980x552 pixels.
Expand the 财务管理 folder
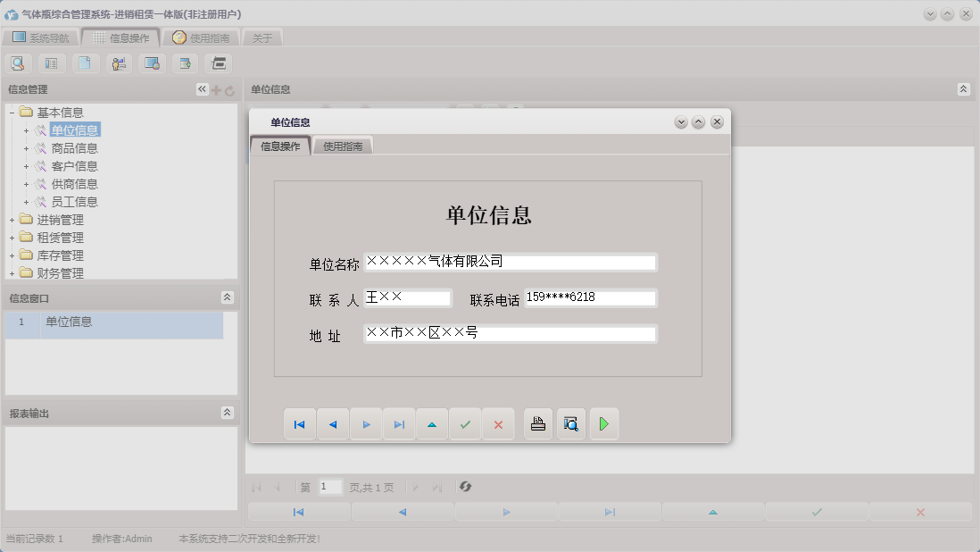[12, 273]
